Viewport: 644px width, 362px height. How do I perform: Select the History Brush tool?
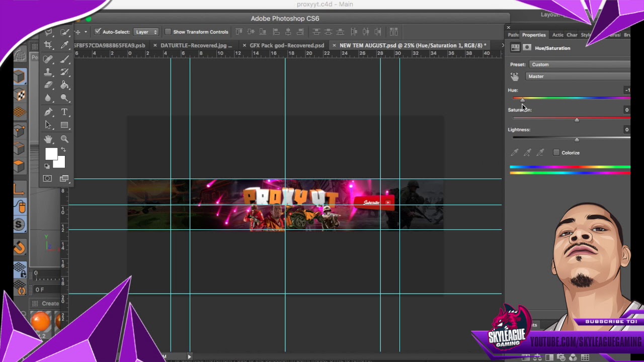(64, 72)
